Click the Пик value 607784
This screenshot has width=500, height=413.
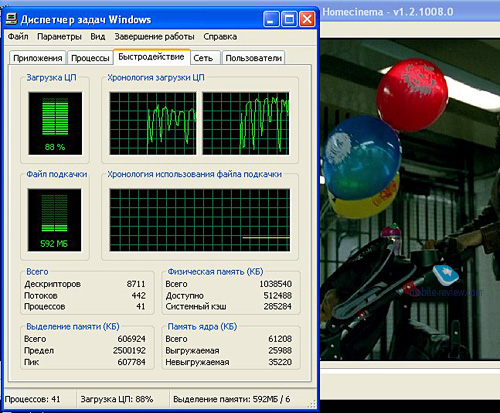coord(132,362)
